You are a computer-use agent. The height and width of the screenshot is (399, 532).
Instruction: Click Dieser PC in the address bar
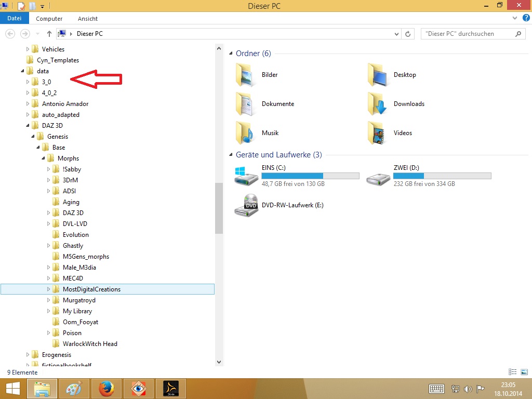click(x=89, y=34)
